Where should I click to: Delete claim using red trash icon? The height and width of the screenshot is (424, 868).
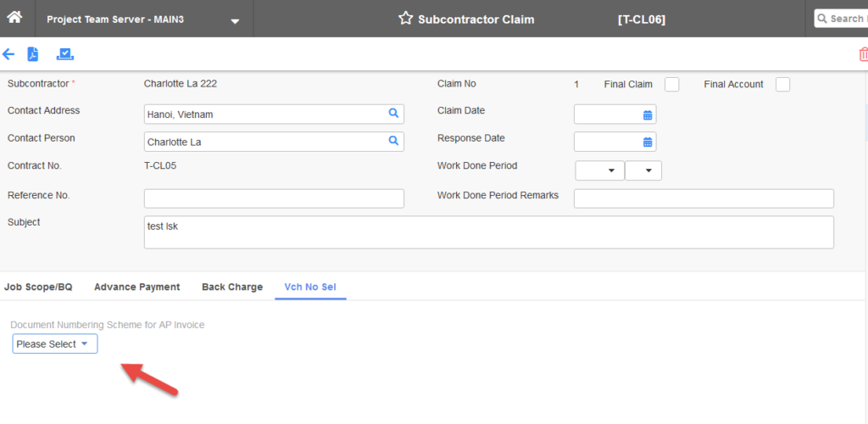(862, 55)
